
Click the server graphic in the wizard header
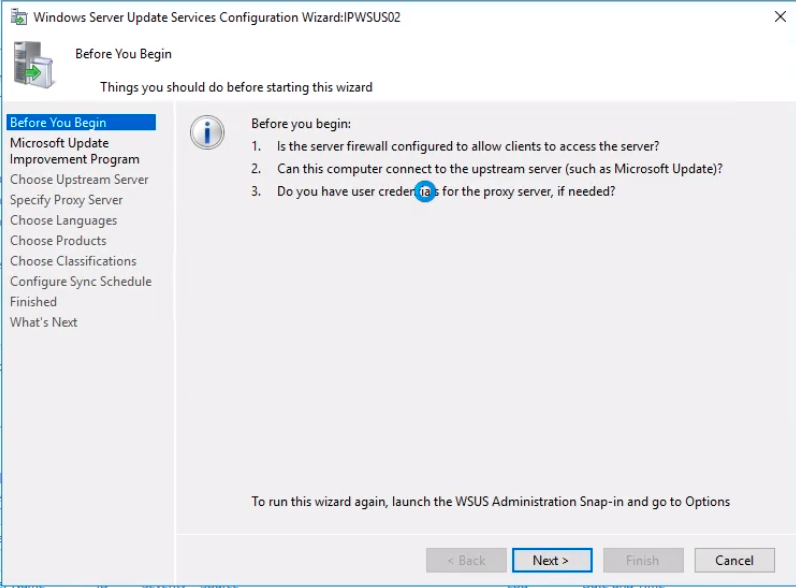click(33, 67)
